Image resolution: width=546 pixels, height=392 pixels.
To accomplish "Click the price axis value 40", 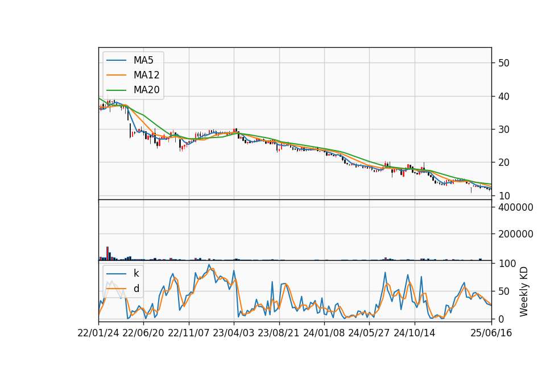I will click(x=504, y=97).
